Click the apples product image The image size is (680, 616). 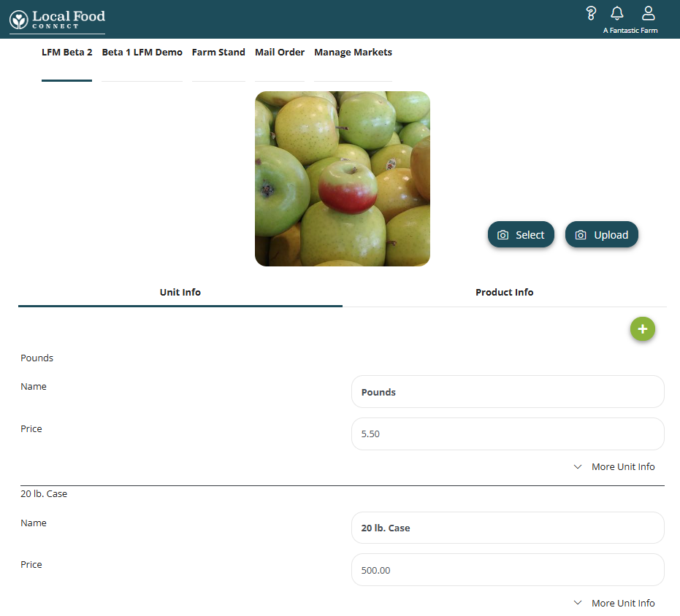click(x=342, y=179)
